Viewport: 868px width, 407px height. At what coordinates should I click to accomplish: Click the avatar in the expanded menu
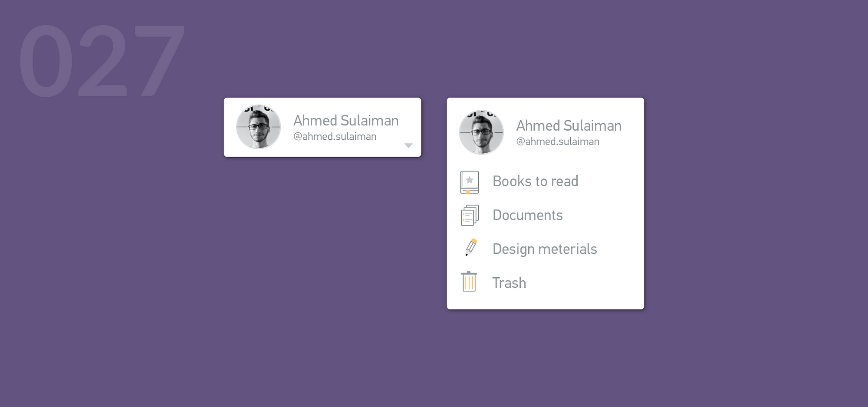[x=481, y=132]
